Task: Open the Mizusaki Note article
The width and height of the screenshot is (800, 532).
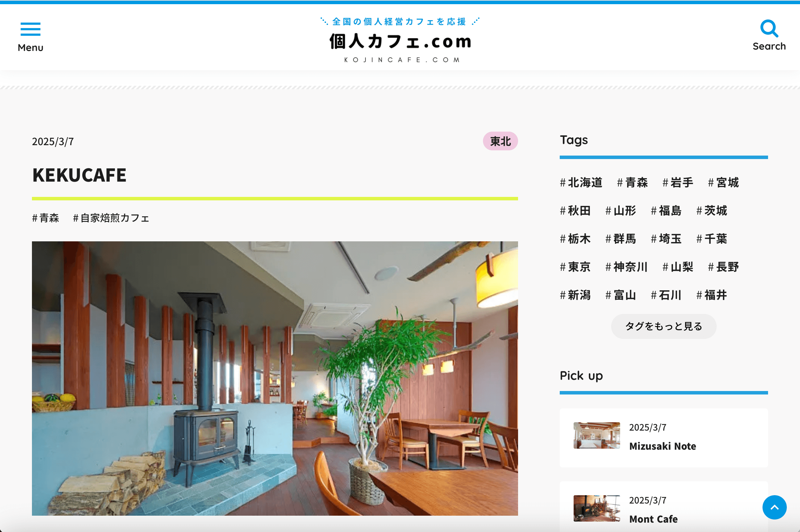Action: [x=662, y=446]
